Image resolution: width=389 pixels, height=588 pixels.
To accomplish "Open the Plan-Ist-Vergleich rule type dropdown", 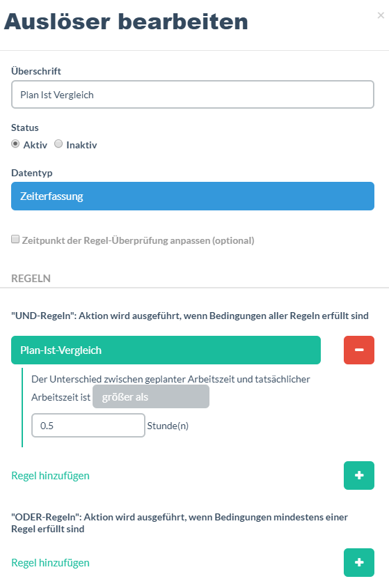I will click(166, 350).
